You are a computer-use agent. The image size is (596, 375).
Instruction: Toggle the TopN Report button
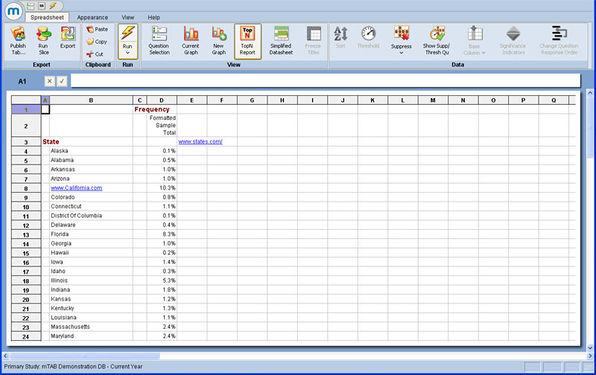247,41
